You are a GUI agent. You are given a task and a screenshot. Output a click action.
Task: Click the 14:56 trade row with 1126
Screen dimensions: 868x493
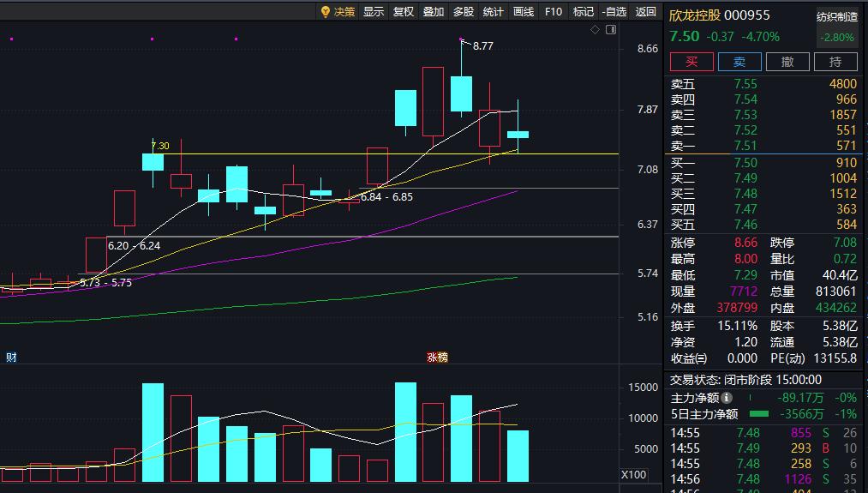click(x=764, y=479)
